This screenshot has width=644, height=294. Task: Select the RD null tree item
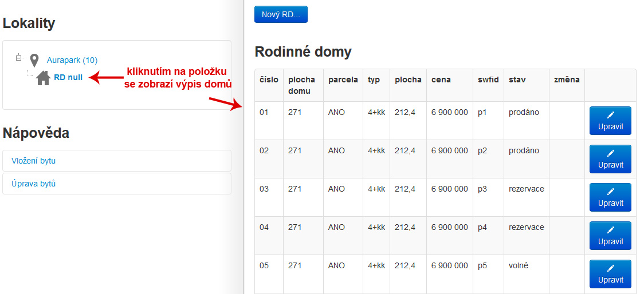68,78
